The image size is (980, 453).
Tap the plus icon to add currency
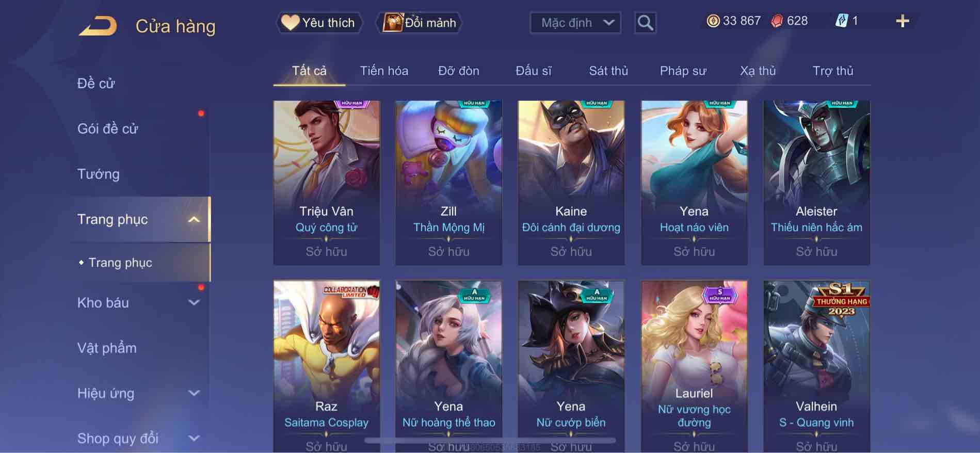point(902,21)
